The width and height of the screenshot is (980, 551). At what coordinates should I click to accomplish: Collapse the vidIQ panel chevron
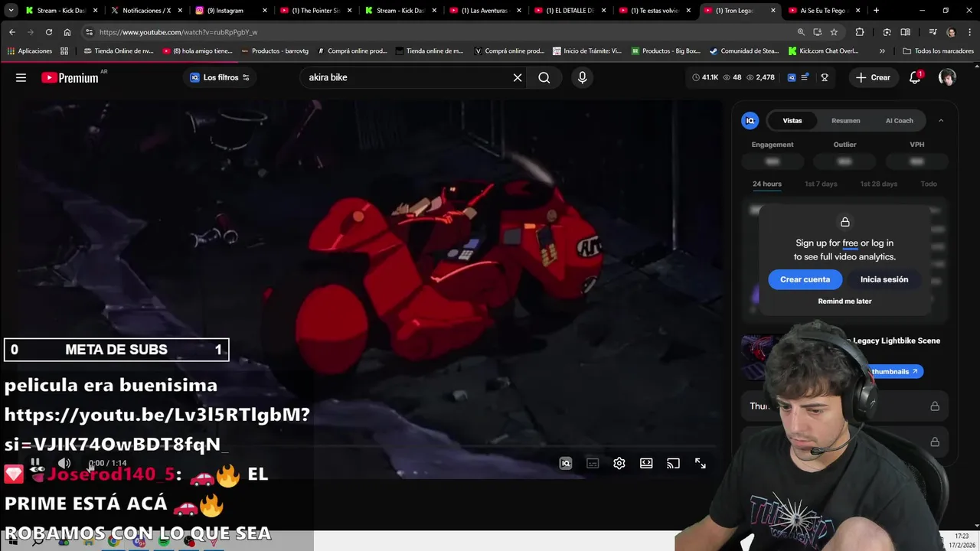pos(941,120)
